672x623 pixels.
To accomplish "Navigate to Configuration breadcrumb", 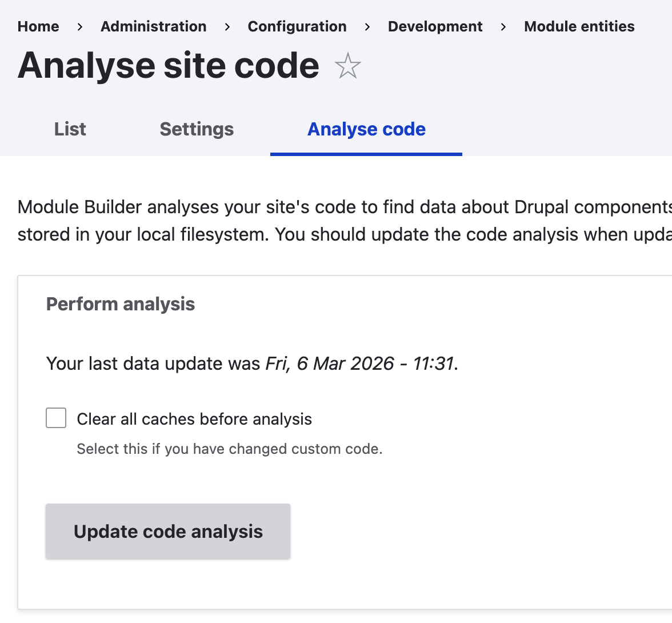I will pyautogui.click(x=297, y=26).
